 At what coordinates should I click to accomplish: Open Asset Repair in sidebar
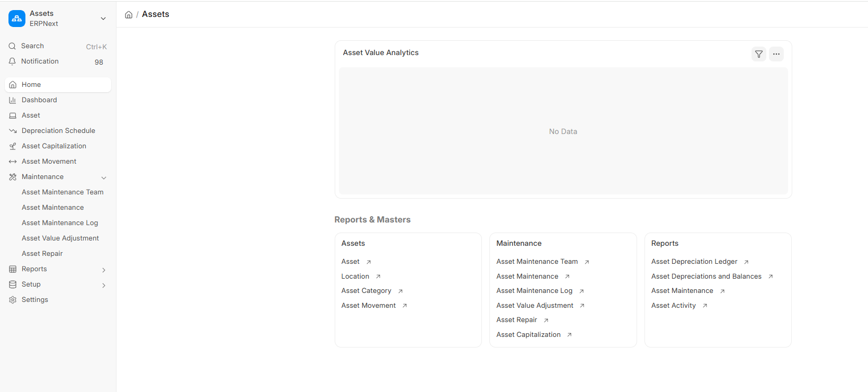pyautogui.click(x=42, y=254)
